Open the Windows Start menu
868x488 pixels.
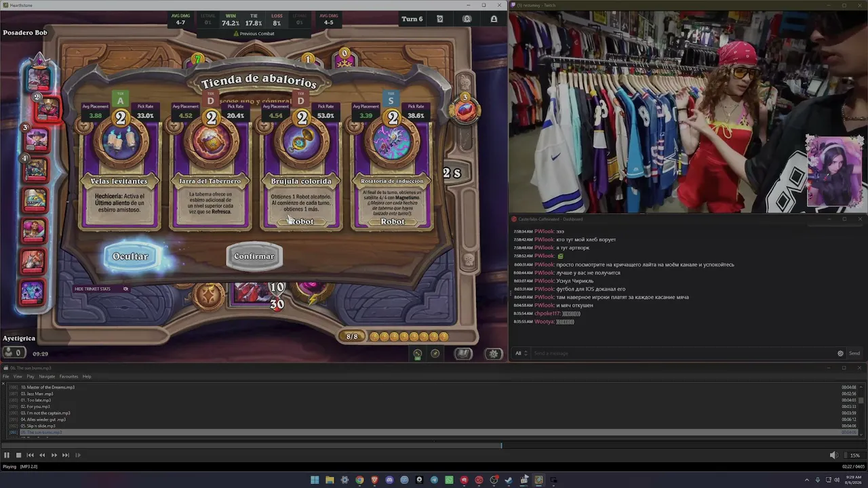click(315, 480)
